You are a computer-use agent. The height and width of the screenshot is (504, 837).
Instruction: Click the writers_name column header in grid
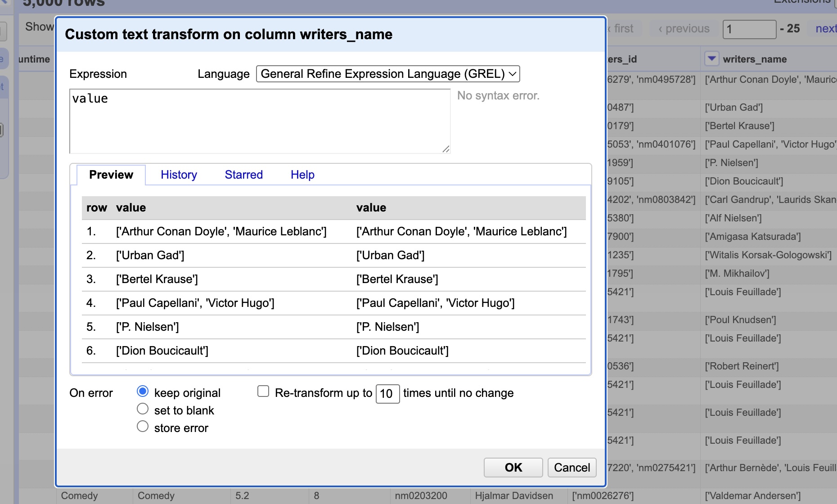(755, 59)
